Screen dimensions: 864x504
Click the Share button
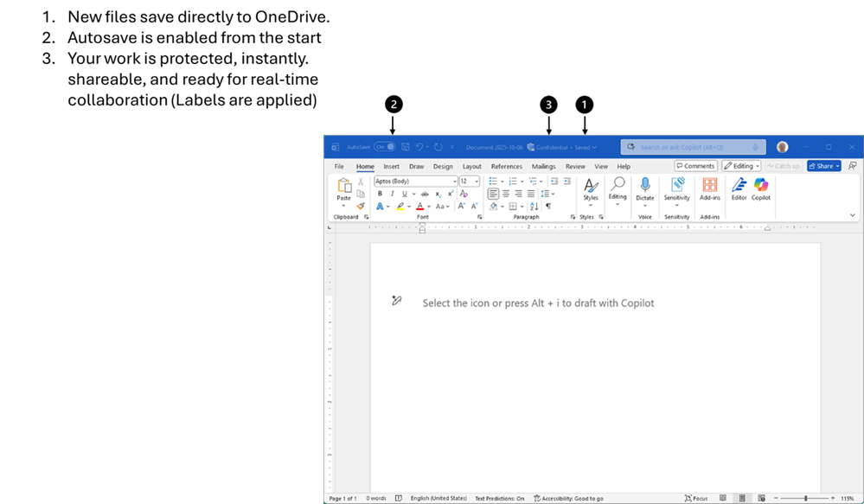[x=822, y=165]
